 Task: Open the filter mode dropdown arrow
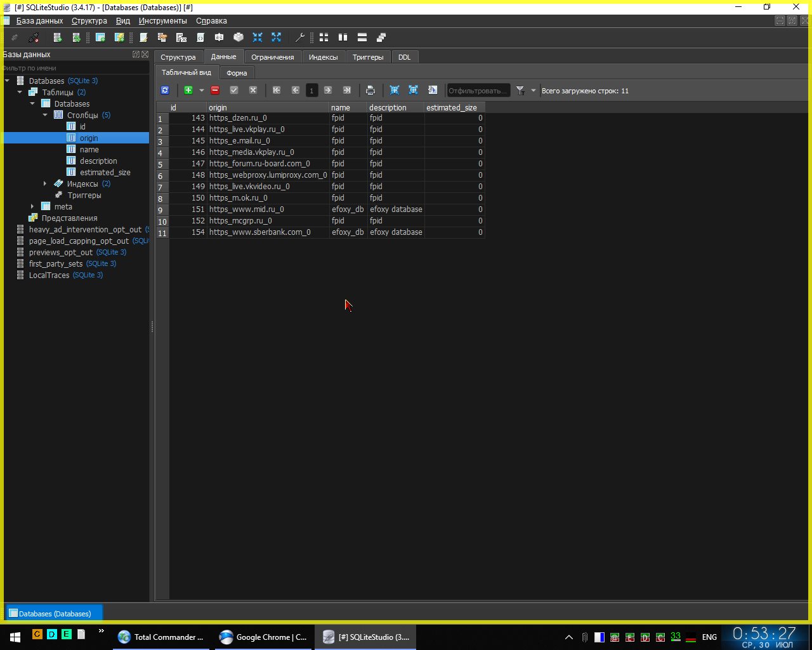534,91
